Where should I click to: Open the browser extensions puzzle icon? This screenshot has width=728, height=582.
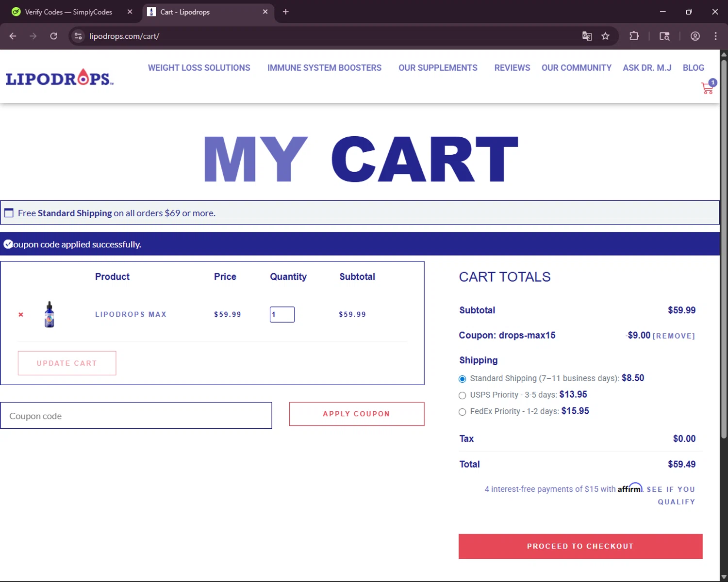[x=634, y=36]
